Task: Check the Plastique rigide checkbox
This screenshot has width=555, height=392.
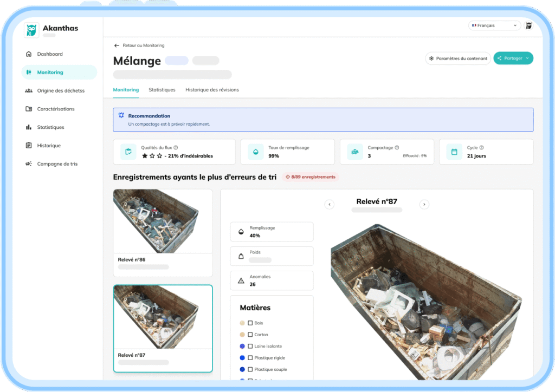Action: (x=250, y=358)
